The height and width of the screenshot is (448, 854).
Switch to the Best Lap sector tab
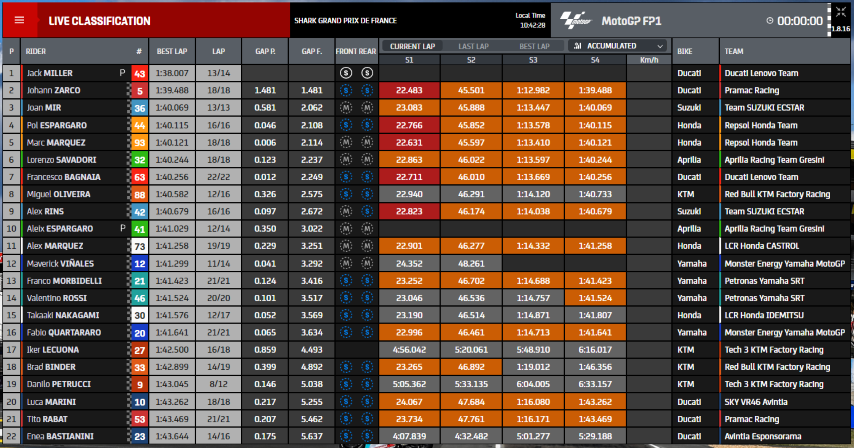pos(534,46)
